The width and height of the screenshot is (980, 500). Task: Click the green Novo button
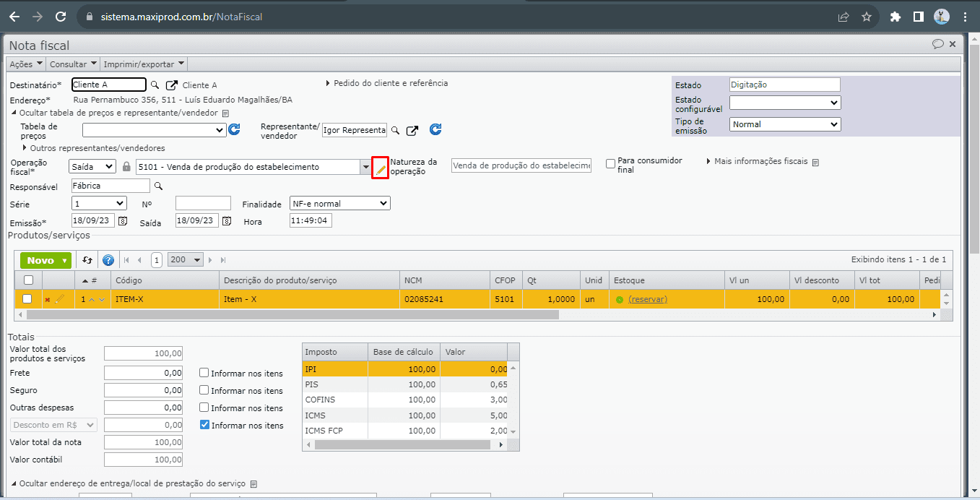pyautogui.click(x=45, y=260)
